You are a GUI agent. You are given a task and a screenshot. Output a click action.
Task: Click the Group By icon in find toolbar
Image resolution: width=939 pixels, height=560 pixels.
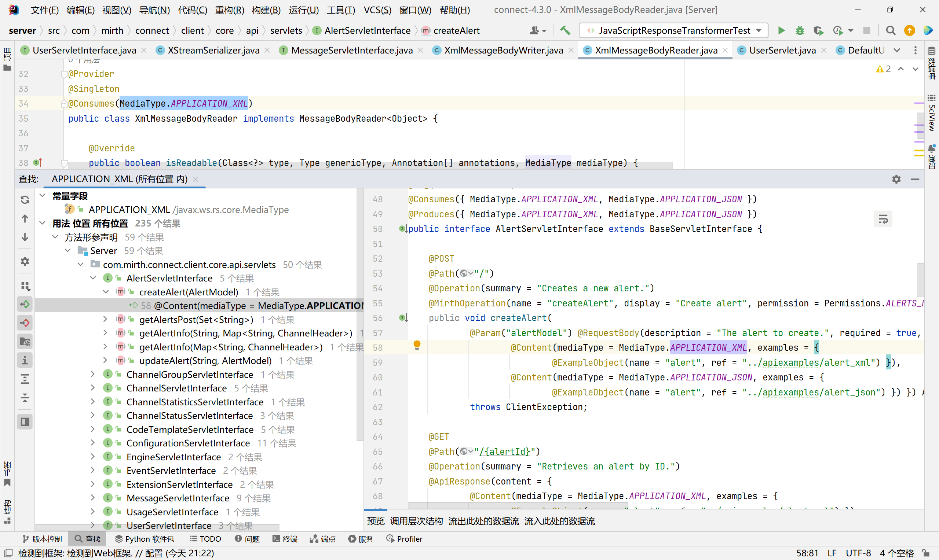click(25, 285)
